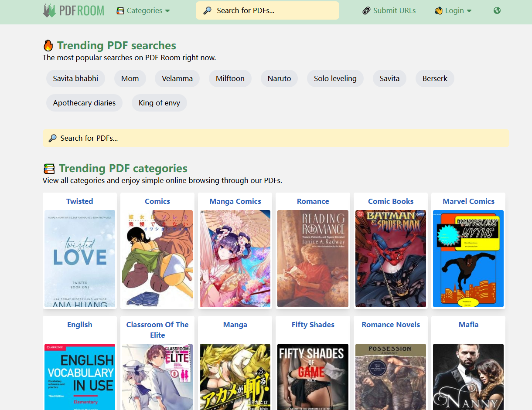Image resolution: width=532 pixels, height=410 pixels.
Task: Select the Berserk search tag
Action: (x=435, y=78)
